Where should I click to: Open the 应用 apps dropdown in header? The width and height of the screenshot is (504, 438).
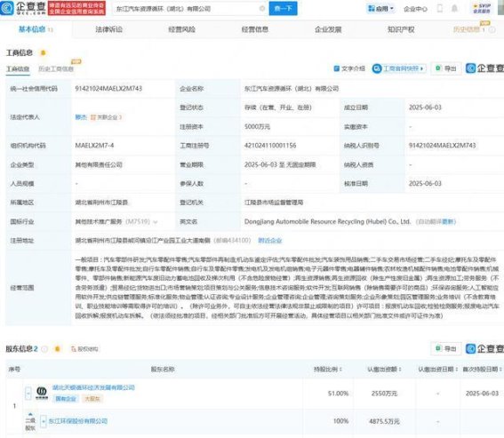(x=381, y=9)
